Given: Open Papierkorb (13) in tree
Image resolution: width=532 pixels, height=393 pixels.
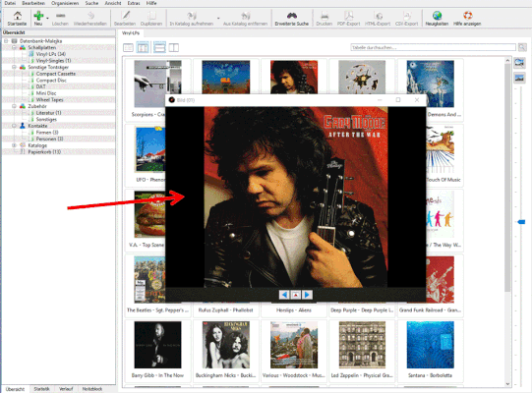Looking at the screenshot, I should pos(44,152).
